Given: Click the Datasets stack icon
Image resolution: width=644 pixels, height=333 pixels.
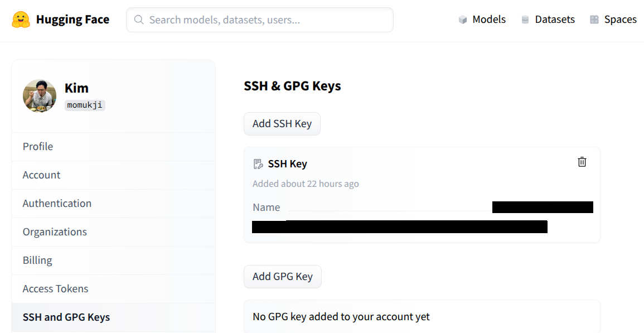Looking at the screenshot, I should [x=525, y=20].
